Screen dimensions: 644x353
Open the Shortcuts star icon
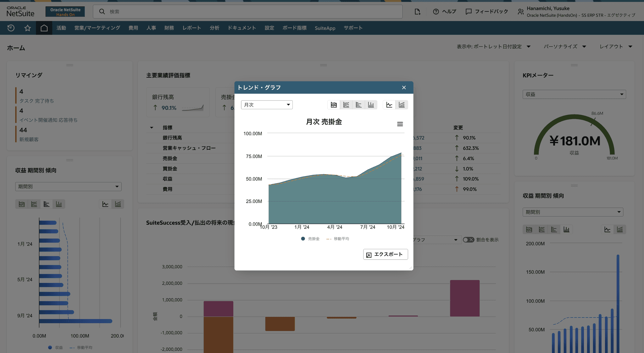[28, 28]
